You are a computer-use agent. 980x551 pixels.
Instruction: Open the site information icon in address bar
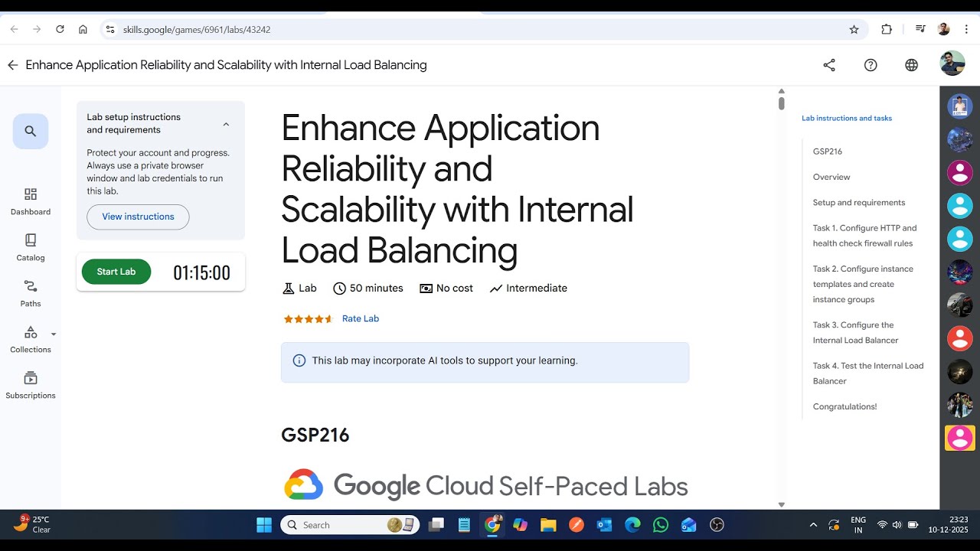109,29
